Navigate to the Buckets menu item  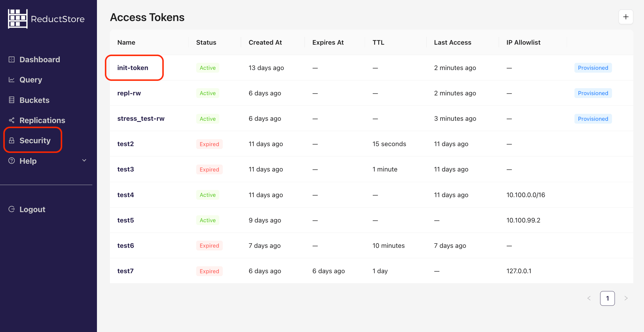[34, 100]
